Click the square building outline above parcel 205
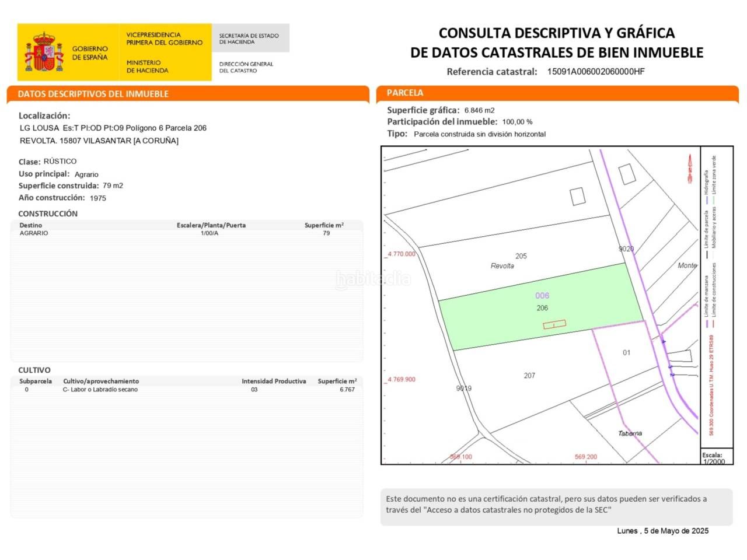Screen dimensions: 747x560 coord(578,196)
